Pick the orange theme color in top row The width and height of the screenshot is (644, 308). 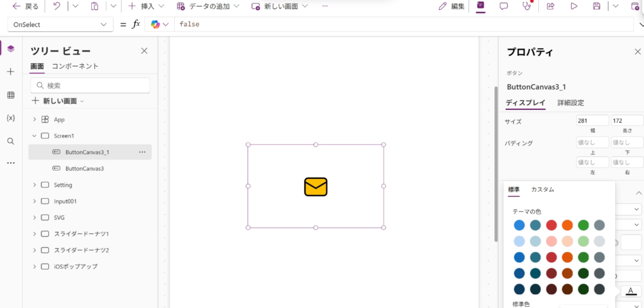click(567, 225)
